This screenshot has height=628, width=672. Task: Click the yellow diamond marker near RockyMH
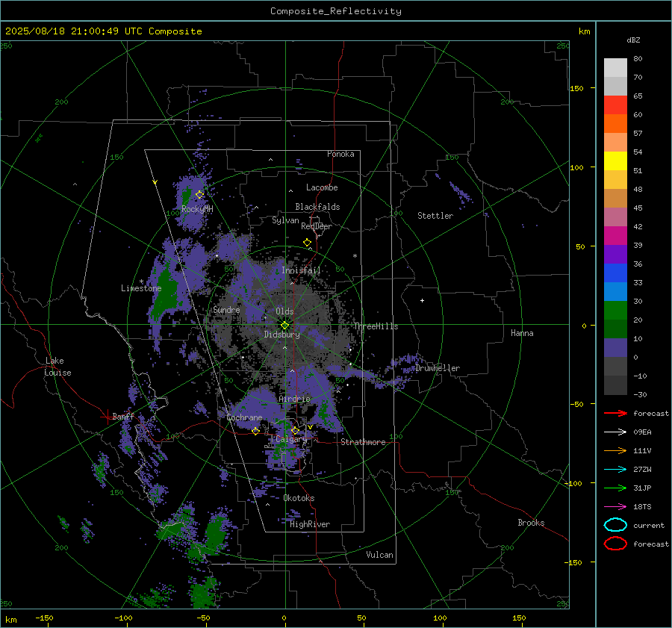(x=199, y=195)
